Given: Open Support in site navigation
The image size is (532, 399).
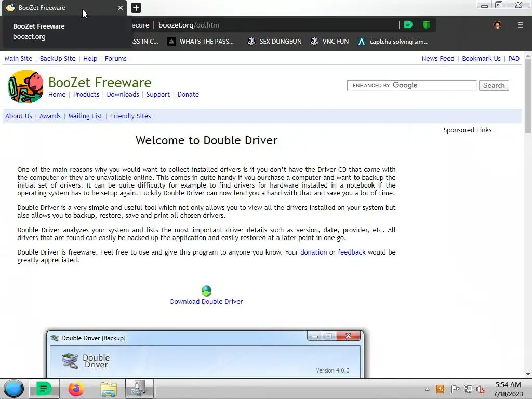Looking at the screenshot, I should 158,95.
